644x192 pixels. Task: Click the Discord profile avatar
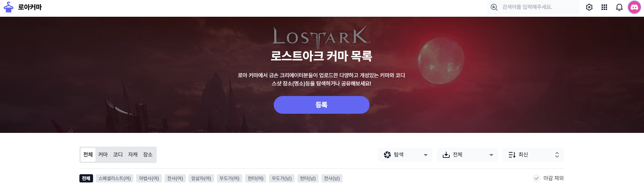(x=634, y=7)
